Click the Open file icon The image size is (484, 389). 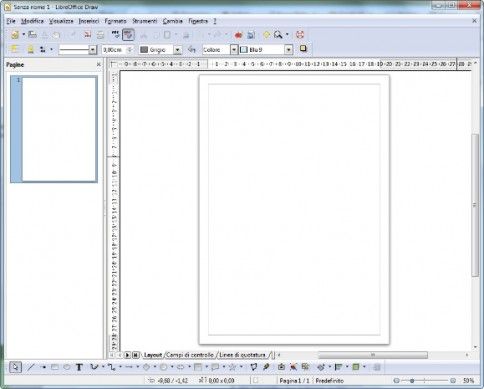tap(32, 34)
